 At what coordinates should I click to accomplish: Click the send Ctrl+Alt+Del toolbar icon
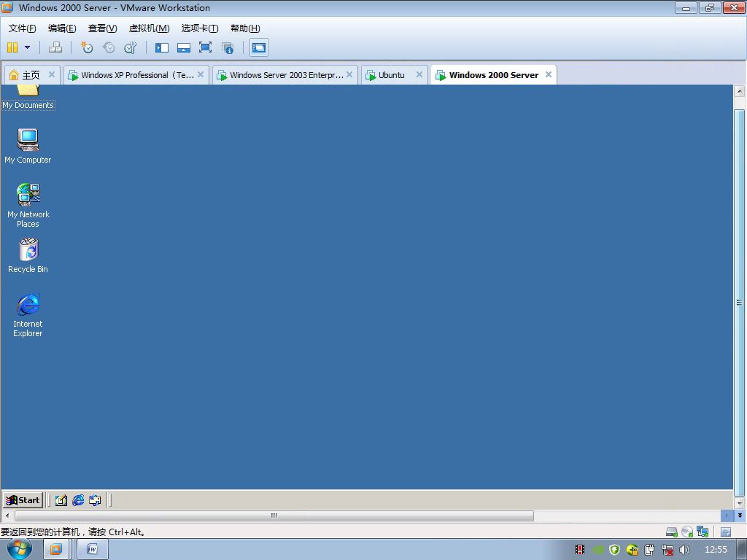[55, 47]
